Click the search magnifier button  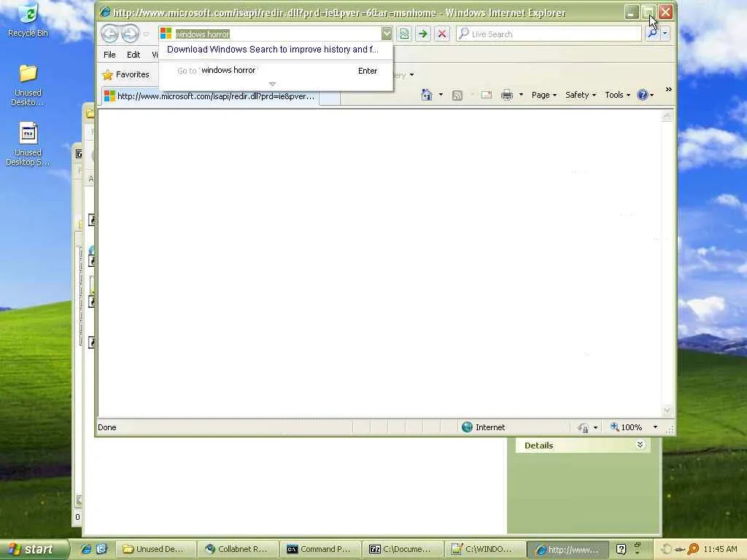(x=652, y=34)
